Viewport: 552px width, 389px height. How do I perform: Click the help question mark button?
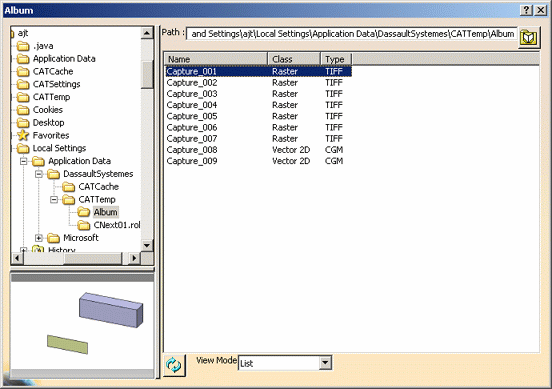pyautogui.click(x=526, y=10)
